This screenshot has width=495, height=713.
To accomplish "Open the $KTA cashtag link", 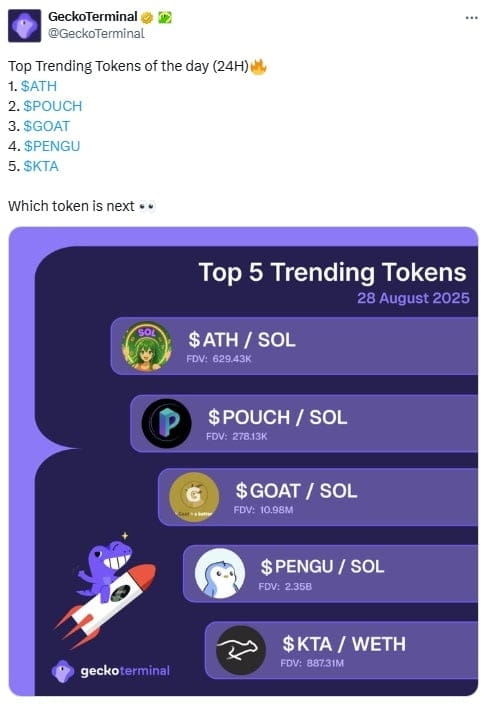I will tap(41, 166).
